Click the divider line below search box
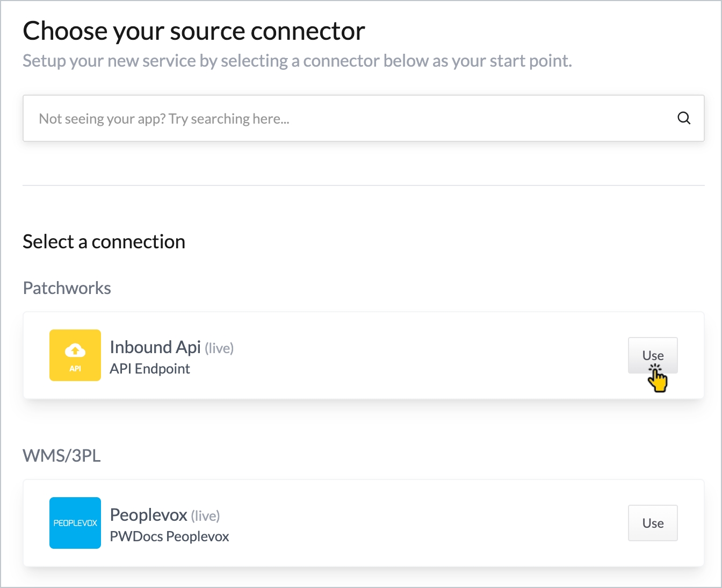The image size is (722, 588). 363,185
